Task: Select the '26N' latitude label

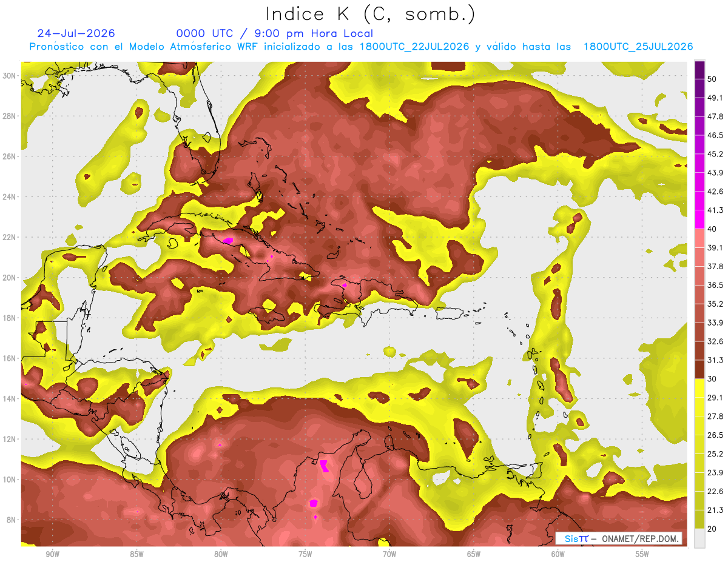Action: coord(9,156)
